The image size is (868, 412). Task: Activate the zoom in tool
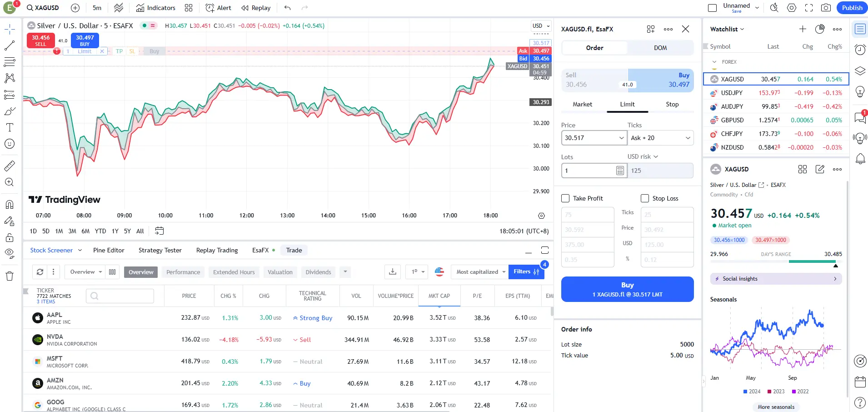[10, 182]
